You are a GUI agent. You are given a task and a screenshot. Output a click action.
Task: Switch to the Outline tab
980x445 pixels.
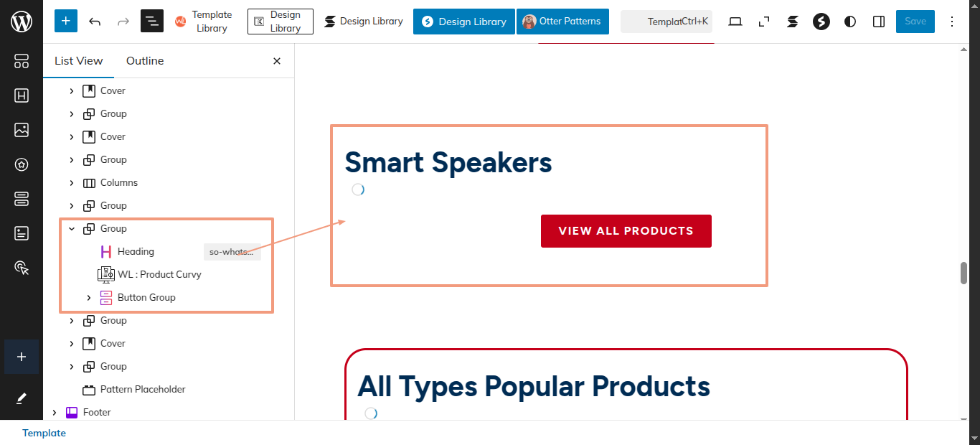145,61
